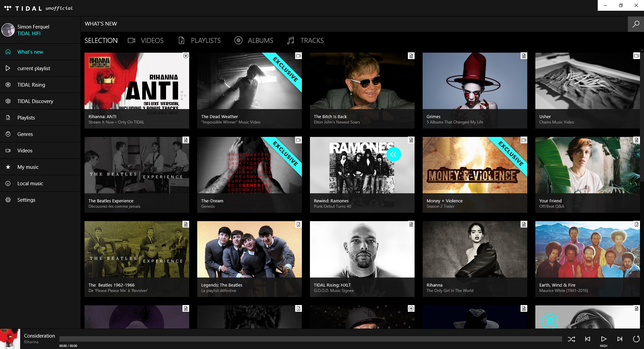Click the Albums tab disc icon
This screenshot has width=644, height=349.
coord(238,41)
